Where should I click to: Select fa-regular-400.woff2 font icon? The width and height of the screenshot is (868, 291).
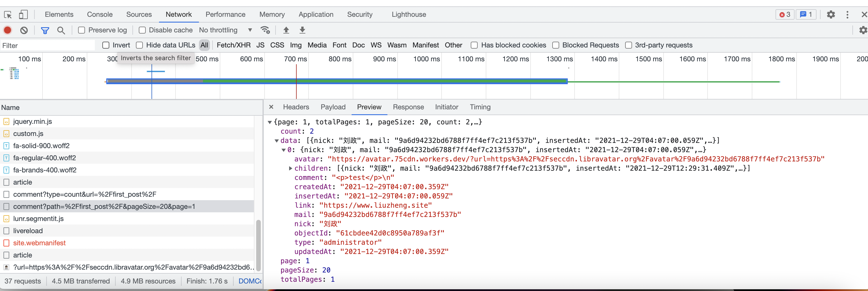[x=6, y=158]
